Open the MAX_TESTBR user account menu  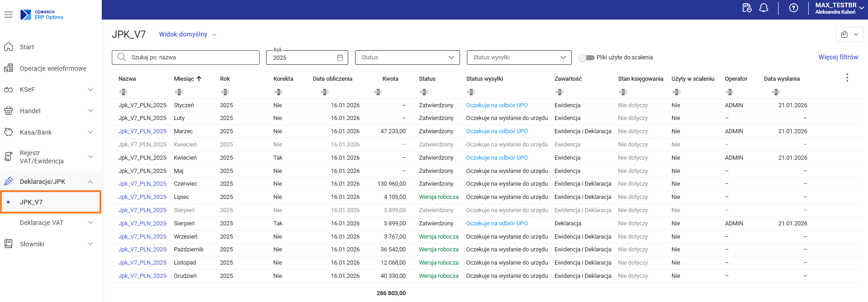click(x=839, y=8)
